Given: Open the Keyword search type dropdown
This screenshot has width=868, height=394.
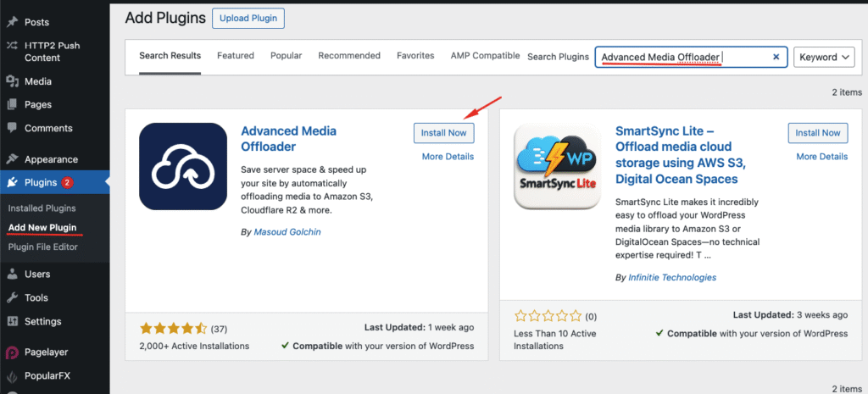Looking at the screenshot, I should [x=824, y=57].
